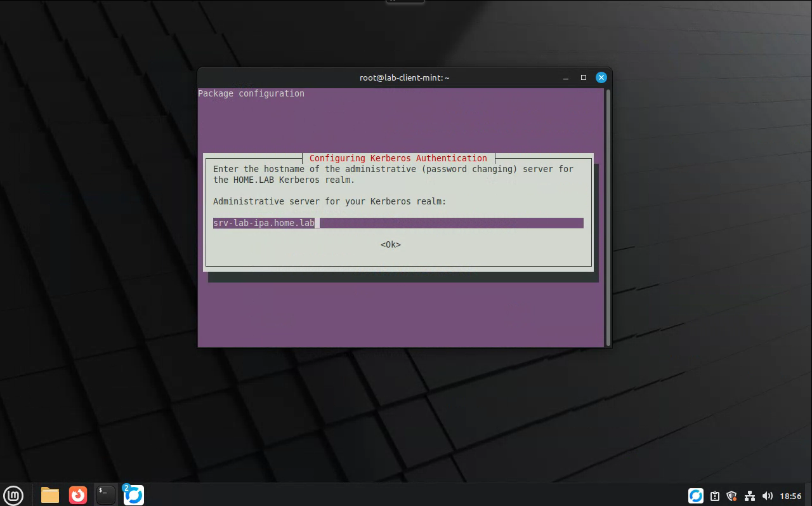812x506 pixels.
Task: Click the 'Enter the hostname of the administrative' line
Action: point(393,169)
